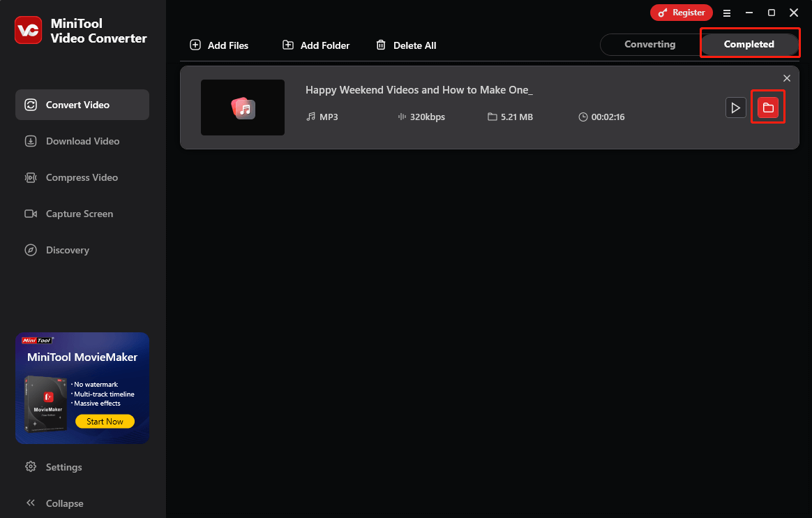Click the MP3 format label
The width and height of the screenshot is (812, 518).
click(x=329, y=117)
